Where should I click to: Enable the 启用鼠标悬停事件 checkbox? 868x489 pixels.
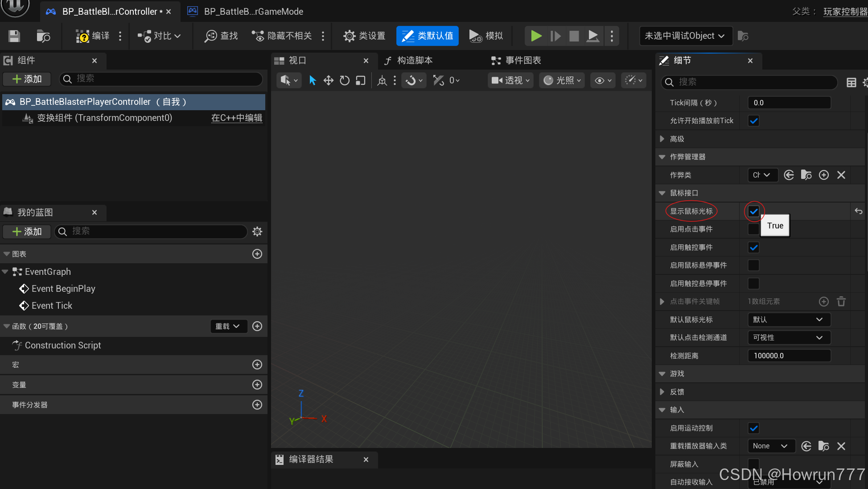753,265
